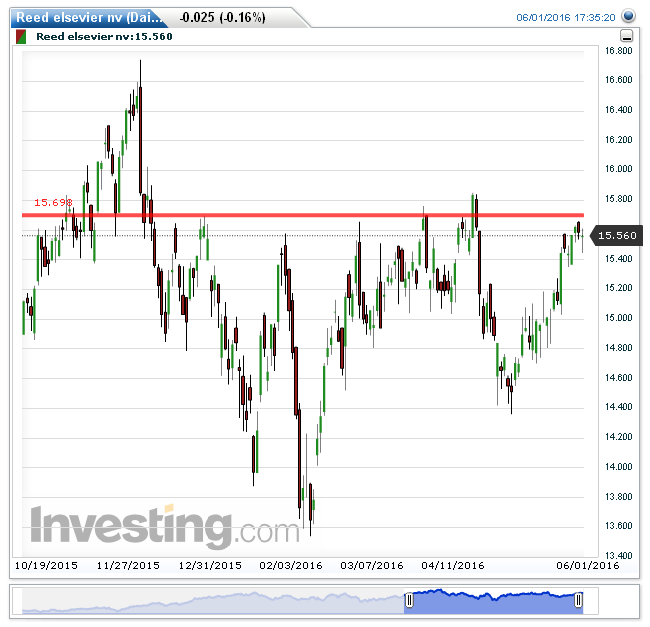Click the 15.560 current price marker
The width and height of the screenshot is (650, 627).
pyautogui.click(x=617, y=235)
